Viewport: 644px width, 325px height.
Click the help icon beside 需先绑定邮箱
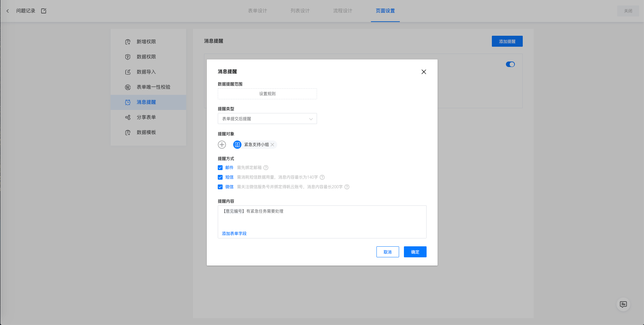pyautogui.click(x=266, y=168)
